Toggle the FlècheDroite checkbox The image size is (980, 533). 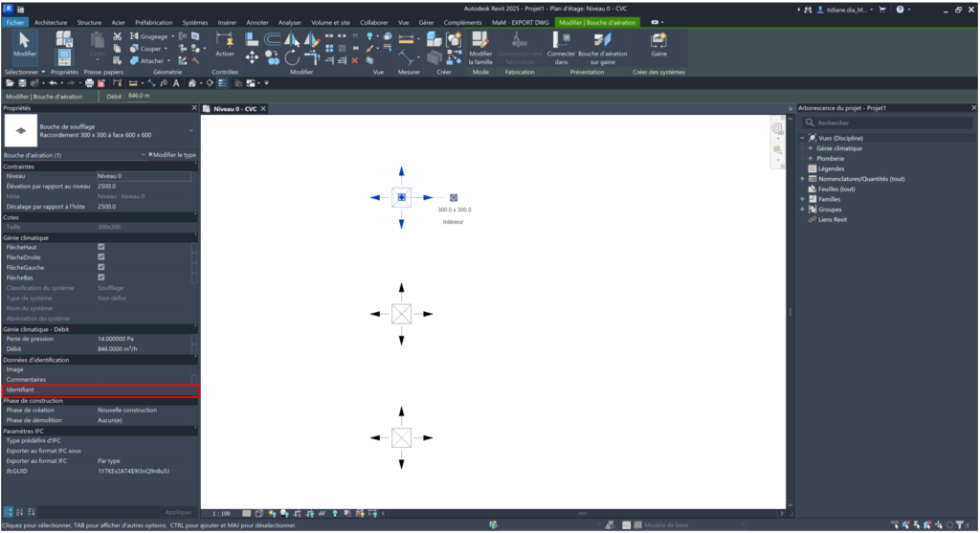pyautogui.click(x=101, y=257)
